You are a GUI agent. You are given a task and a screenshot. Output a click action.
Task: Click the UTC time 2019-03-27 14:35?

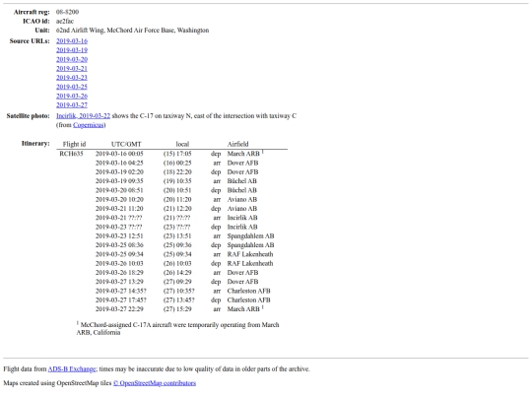click(x=121, y=291)
